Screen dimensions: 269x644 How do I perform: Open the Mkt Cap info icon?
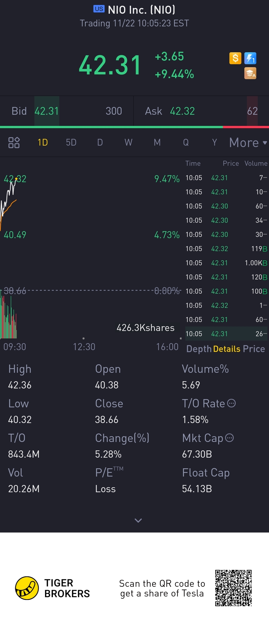[229, 438]
